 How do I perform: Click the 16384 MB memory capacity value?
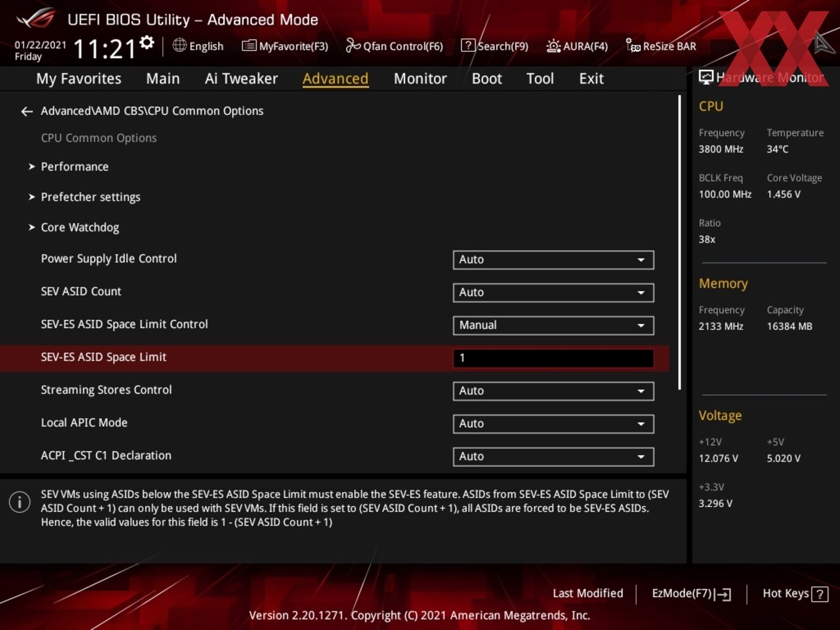[789, 327]
